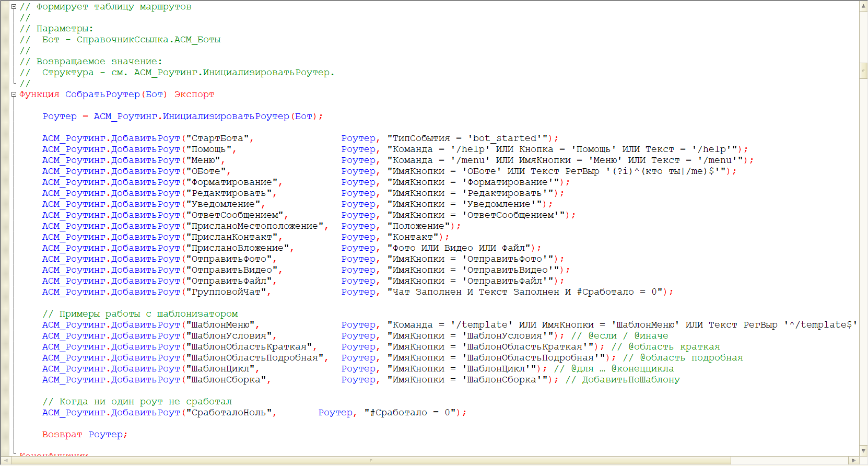Click the "ГрупповойЧат" route name string
The image size is (868, 466).
226,292
